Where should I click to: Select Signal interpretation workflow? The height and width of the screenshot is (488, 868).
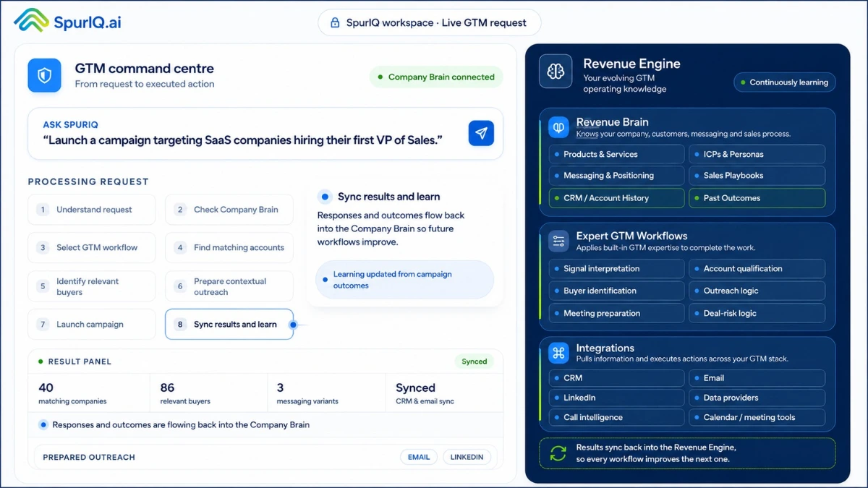click(x=616, y=269)
